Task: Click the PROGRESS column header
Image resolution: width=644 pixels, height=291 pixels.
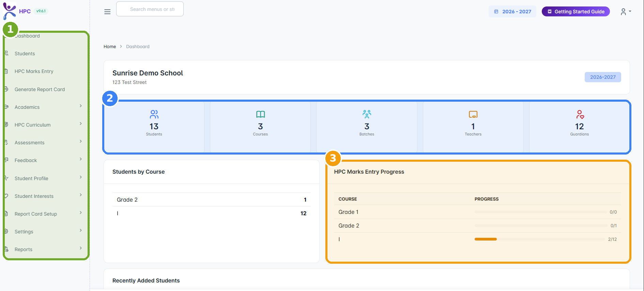Action: tap(487, 199)
